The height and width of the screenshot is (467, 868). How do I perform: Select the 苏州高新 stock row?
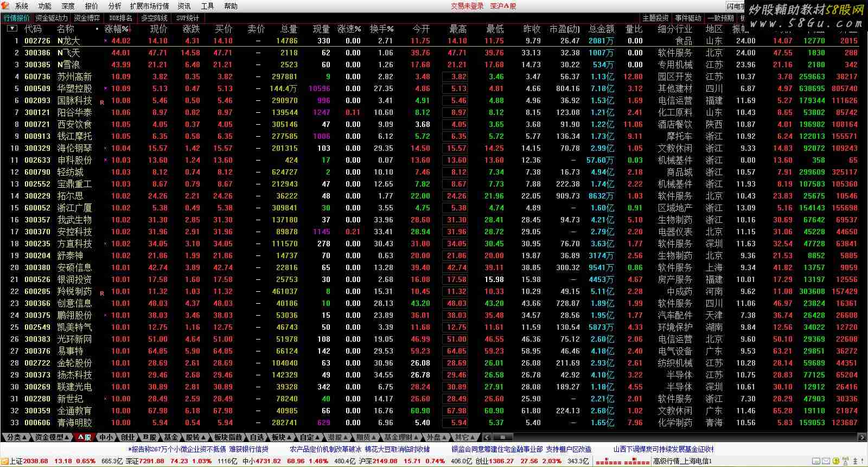434,76
